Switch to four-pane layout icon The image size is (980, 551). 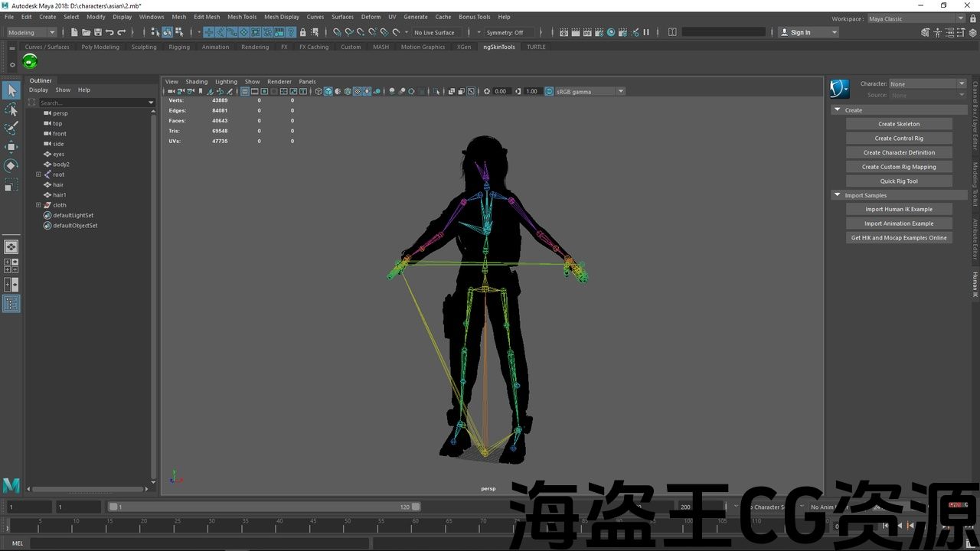pyautogui.click(x=11, y=266)
